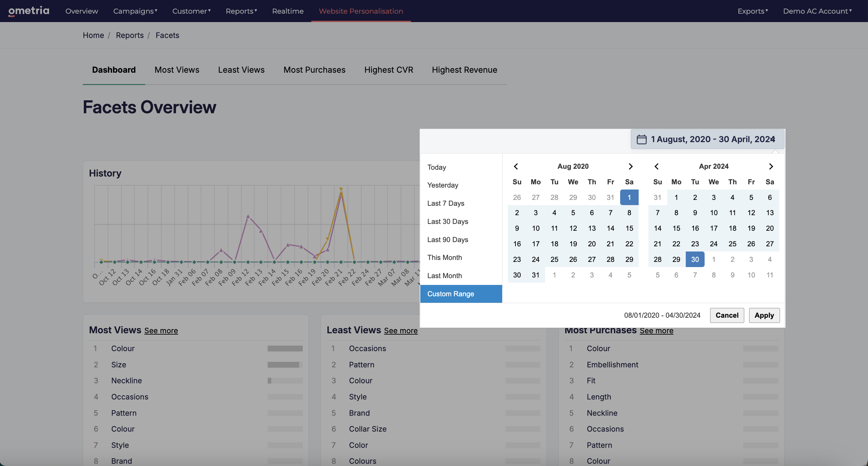Select April 15 in the 2024 calendar
Image resolution: width=868 pixels, height=466 pixels.
pyautogui.click(x=676, y=228)
